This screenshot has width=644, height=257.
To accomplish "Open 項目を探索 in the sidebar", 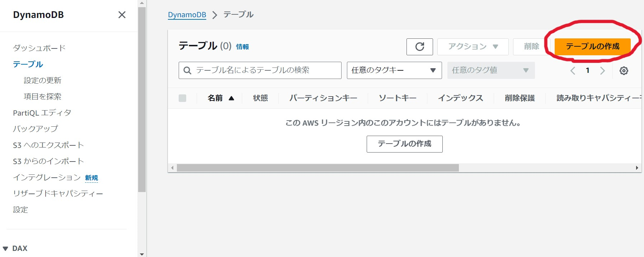I will click(42, 97).
